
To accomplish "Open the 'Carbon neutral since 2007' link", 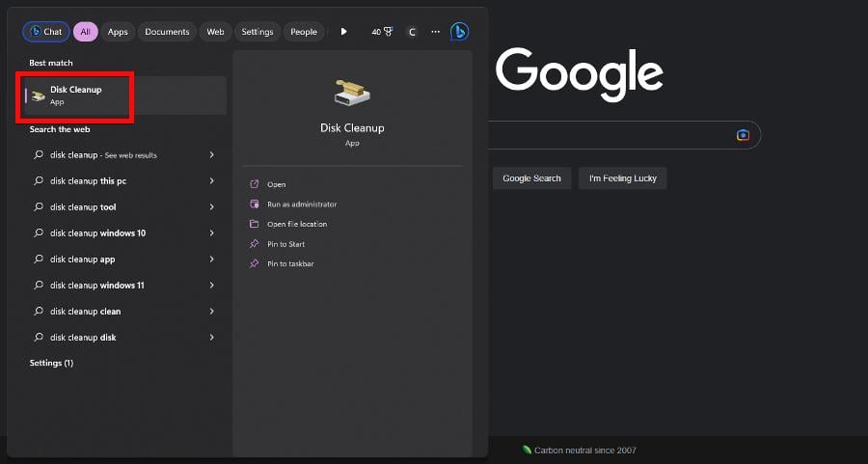I will (585, 450).
